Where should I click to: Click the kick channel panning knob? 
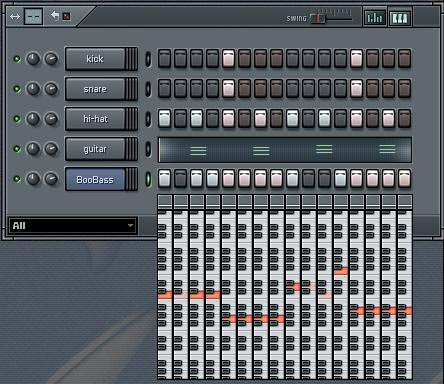[x=33, y=59]
